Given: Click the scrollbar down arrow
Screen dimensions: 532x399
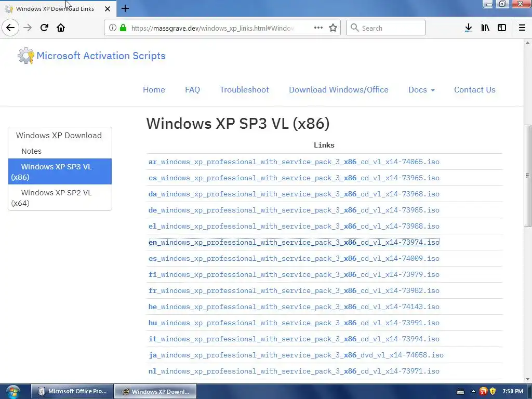Looking at the screenshot, I should tap(527, 379).
